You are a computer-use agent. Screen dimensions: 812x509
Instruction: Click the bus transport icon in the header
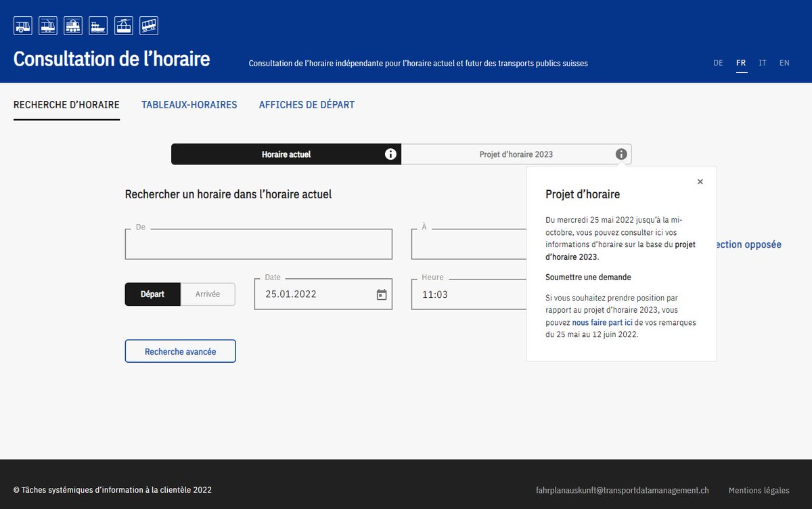(x=22, y=26)
